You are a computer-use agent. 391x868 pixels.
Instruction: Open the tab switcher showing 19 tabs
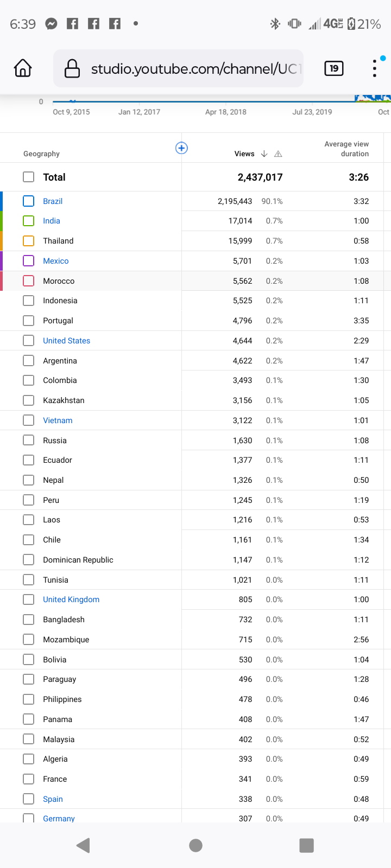tap(333, 68)
